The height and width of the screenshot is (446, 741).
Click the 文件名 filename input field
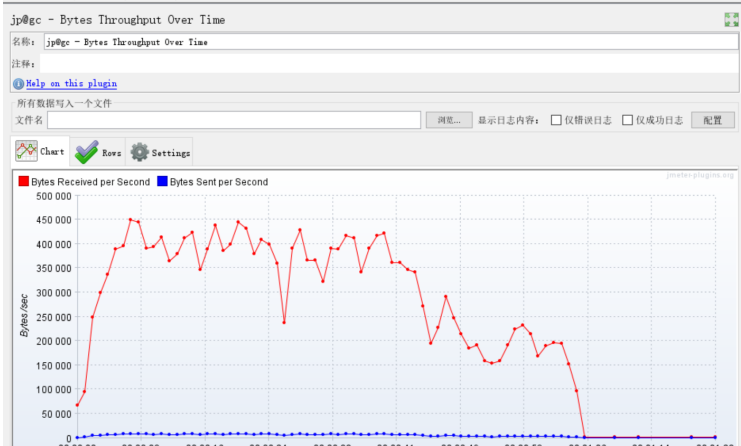tap(234, 120)
